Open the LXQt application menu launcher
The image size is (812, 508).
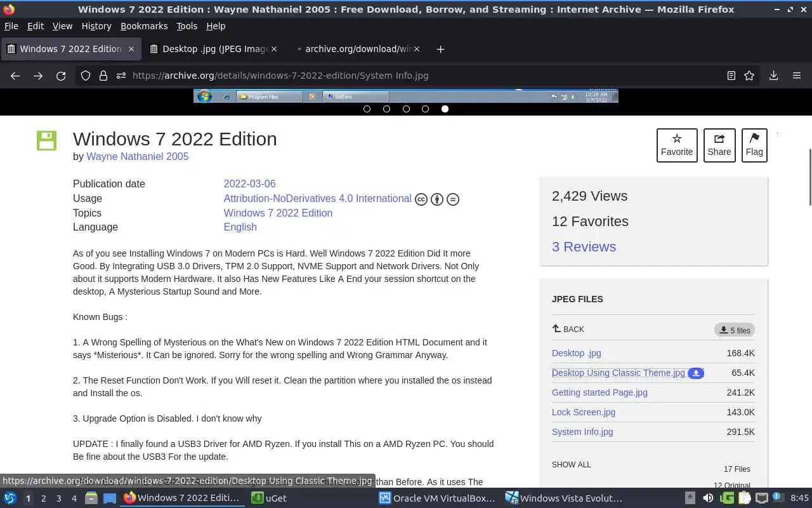point(10,498)
